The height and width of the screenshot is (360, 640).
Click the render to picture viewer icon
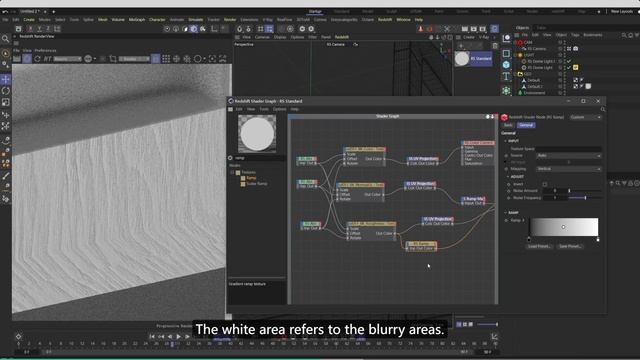point(474,29)
